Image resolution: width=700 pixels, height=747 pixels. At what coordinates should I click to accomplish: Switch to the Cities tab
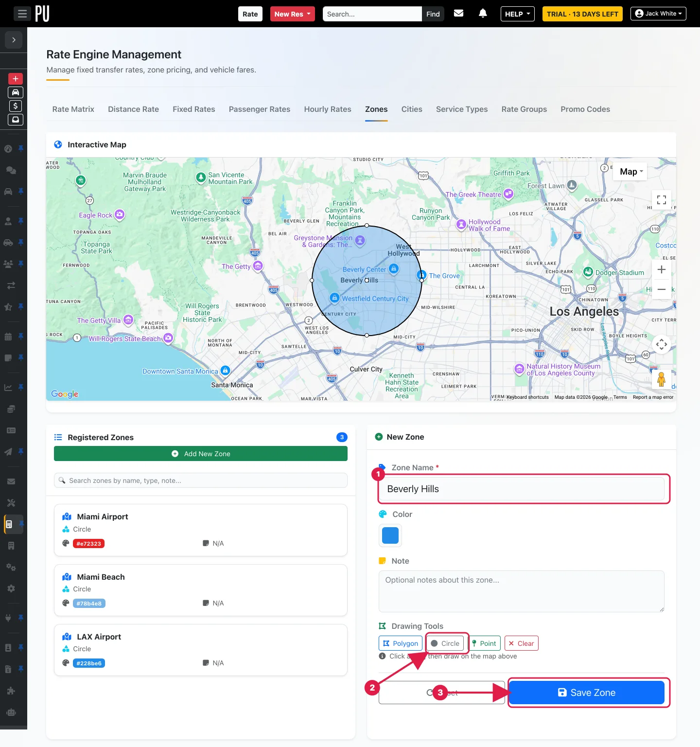412,109
